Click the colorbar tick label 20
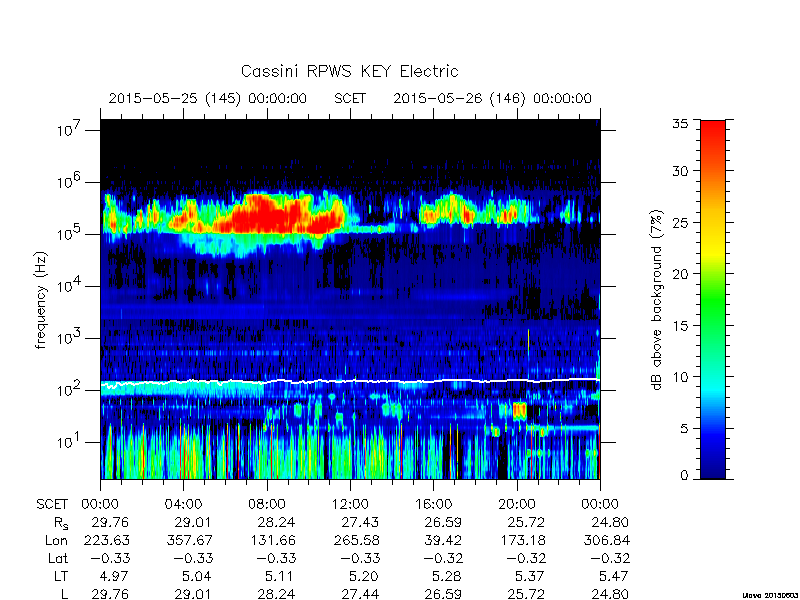 pyautogui.click(x=680, y=273)
